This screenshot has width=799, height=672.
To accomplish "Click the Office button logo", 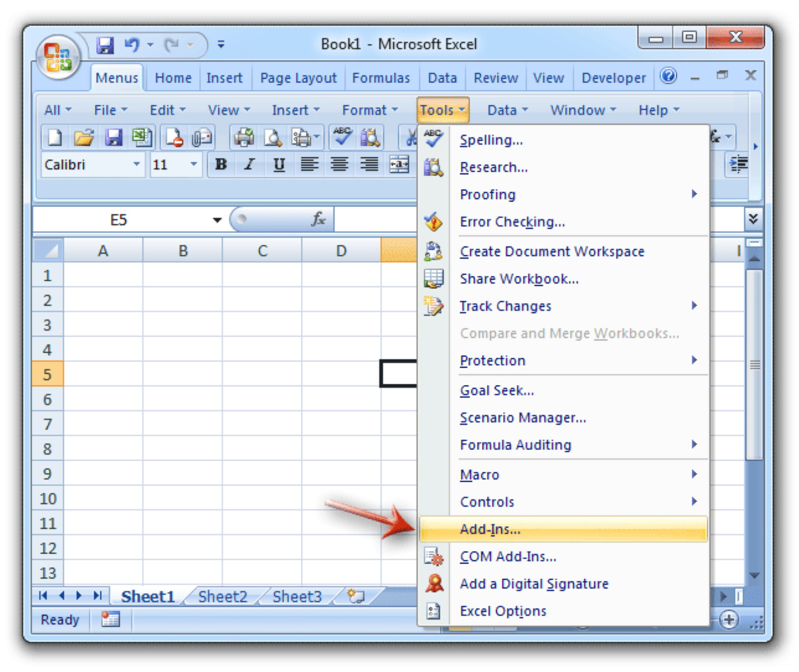I will [58, 57].
